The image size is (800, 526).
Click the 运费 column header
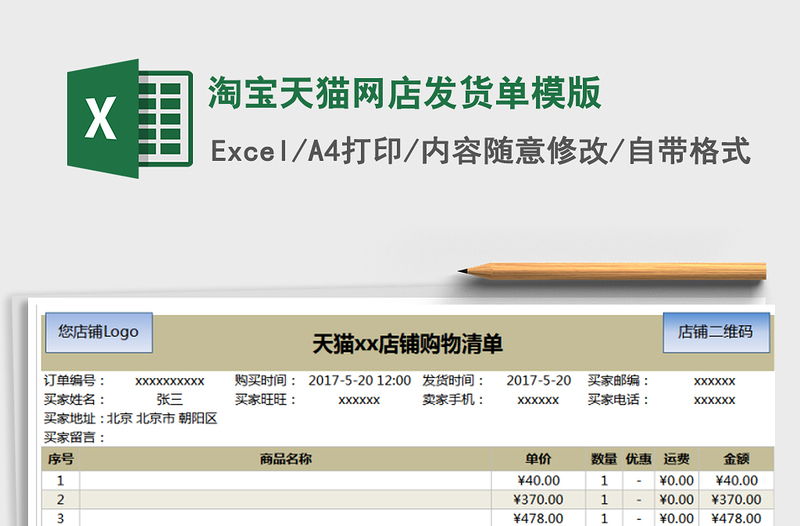point(677,459)
